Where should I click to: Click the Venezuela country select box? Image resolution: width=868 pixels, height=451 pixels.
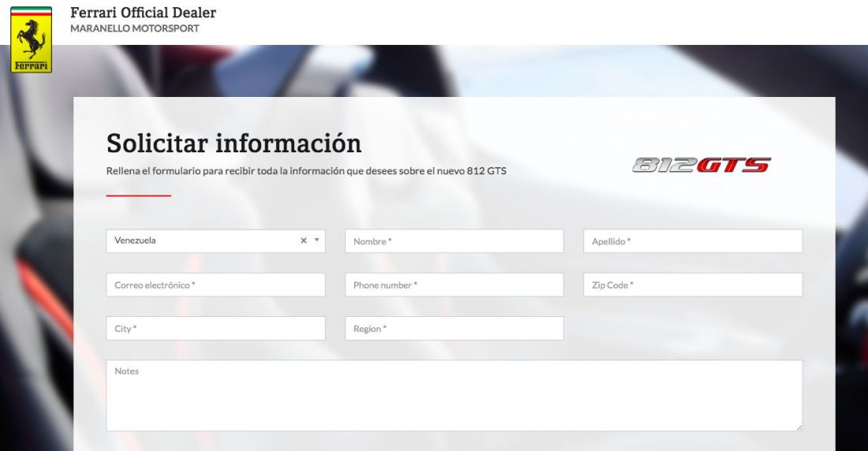215,241
